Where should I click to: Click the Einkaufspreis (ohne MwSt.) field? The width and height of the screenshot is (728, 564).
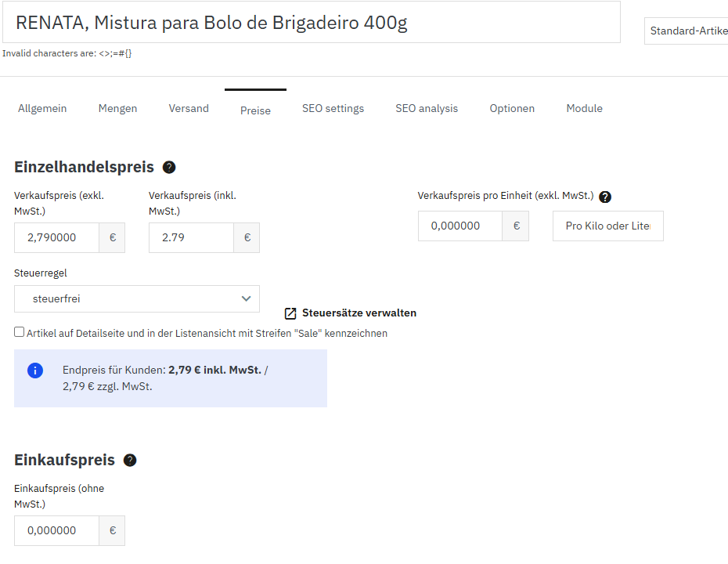coord(56,530)
